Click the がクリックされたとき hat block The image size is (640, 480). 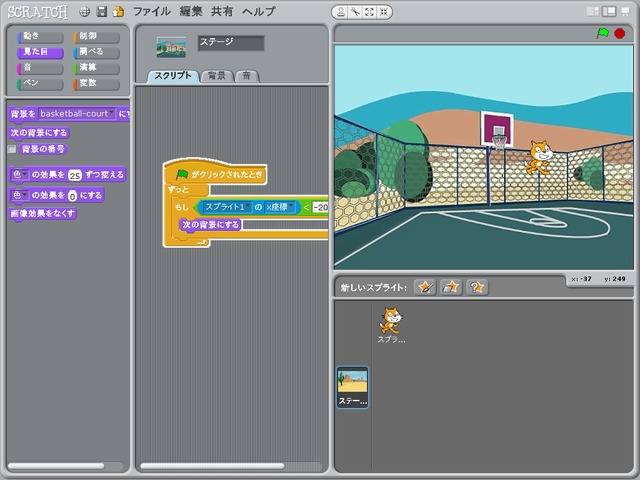(x=215, y=173)
